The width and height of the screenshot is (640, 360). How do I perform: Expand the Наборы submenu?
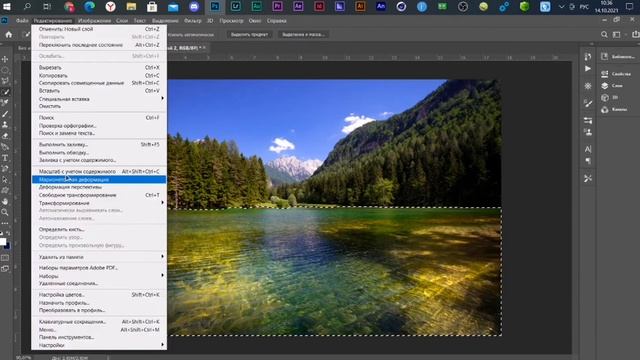click(99, 276)
